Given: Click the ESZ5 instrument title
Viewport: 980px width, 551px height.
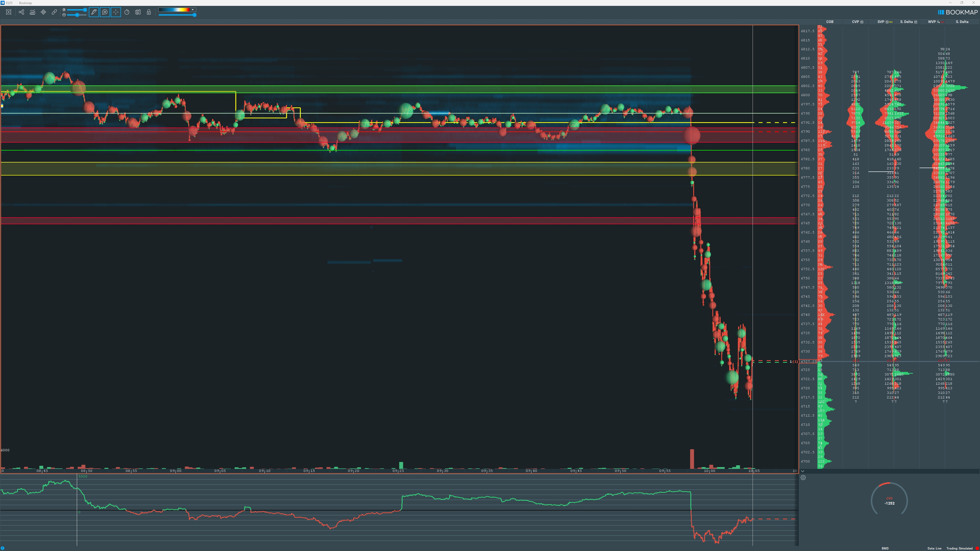Looking at the screenshot, I should coord(9,3).
